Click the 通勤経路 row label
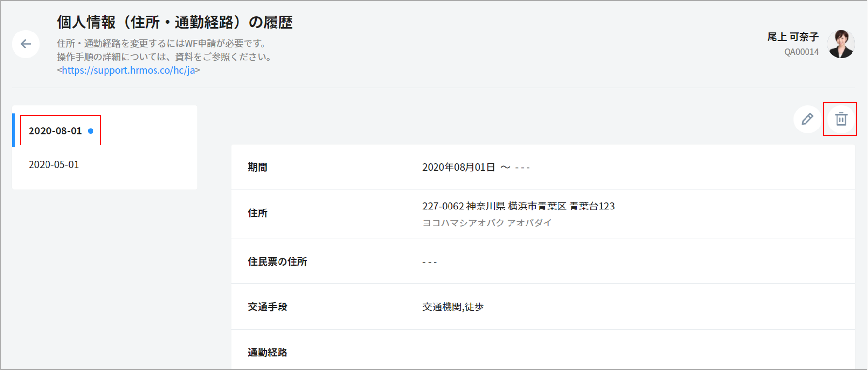Image resolution: width=868 pixels, height=370 pixels. coord(267,353)
